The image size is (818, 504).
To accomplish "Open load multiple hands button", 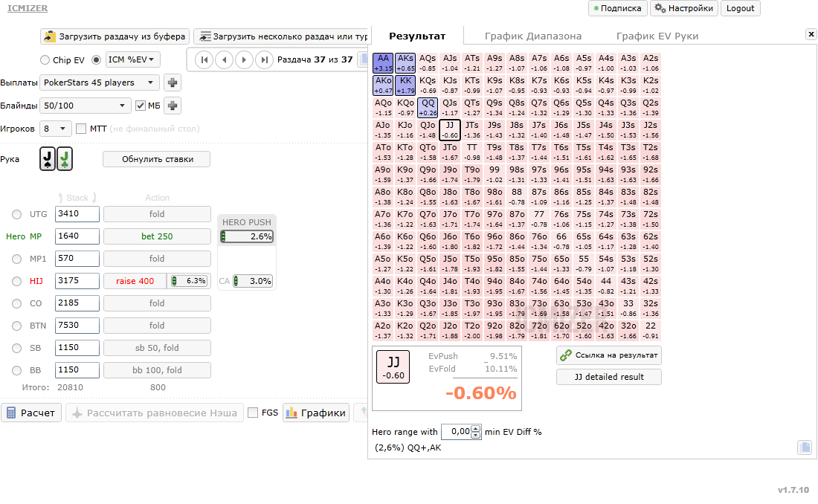I will coord(282,36).
